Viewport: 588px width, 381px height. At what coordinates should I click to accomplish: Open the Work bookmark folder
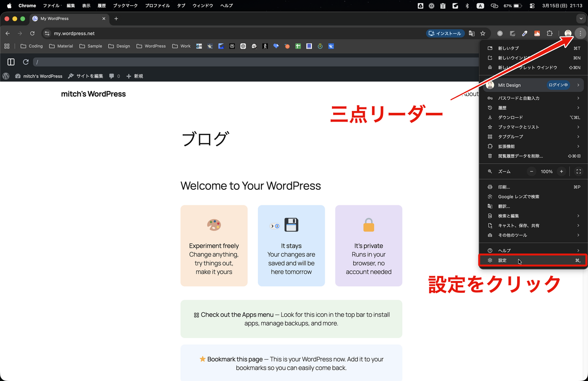tap(181, 46)
